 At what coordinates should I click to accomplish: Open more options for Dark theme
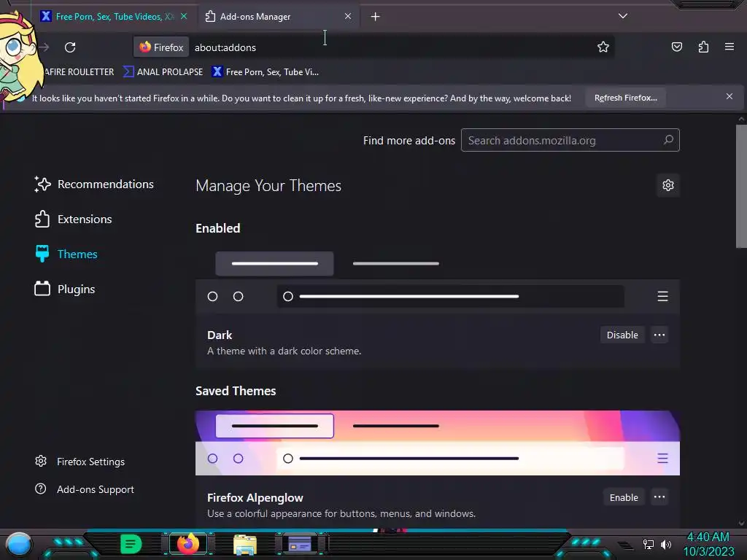(x=659, y=335)
